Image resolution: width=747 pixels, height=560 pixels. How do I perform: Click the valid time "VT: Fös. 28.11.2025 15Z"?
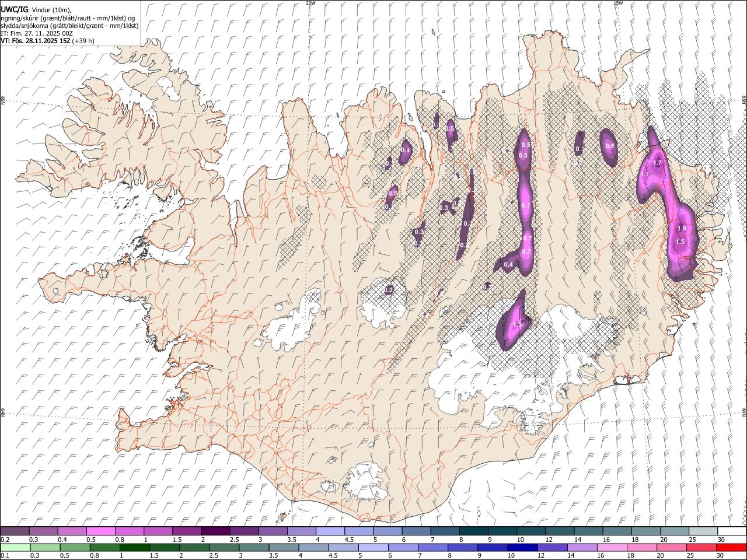(36, 41)
